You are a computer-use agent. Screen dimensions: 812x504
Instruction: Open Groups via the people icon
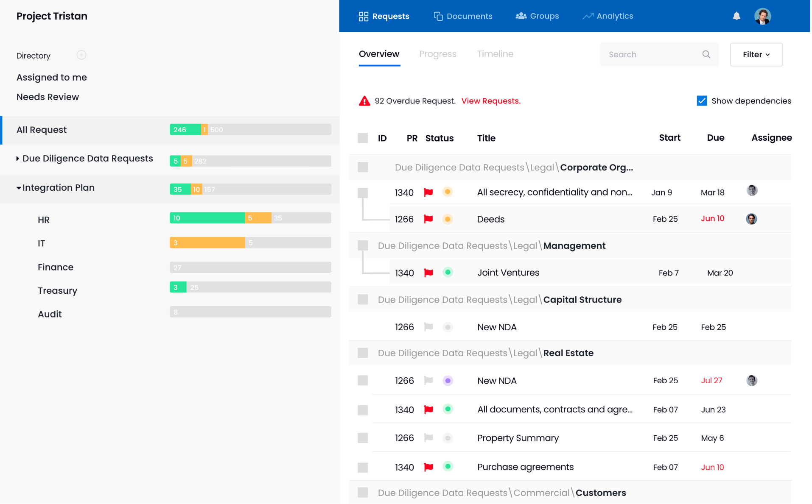520,16
